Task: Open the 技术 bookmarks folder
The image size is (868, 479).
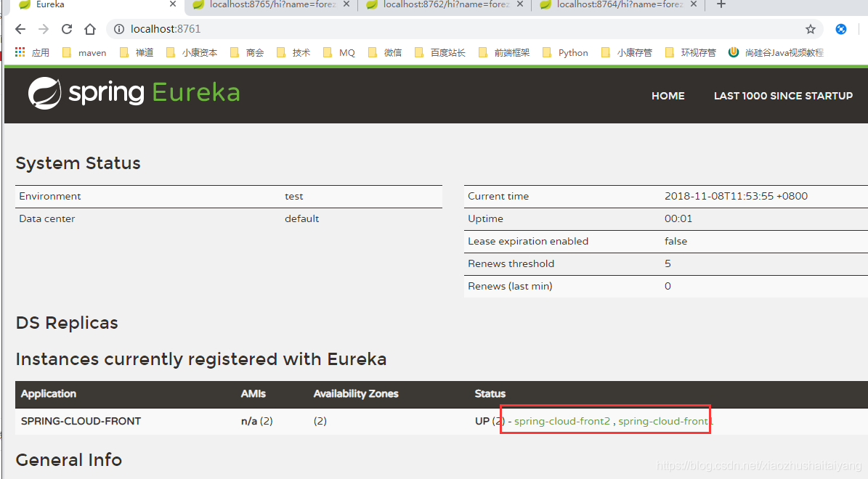Action: click(293, 52)
